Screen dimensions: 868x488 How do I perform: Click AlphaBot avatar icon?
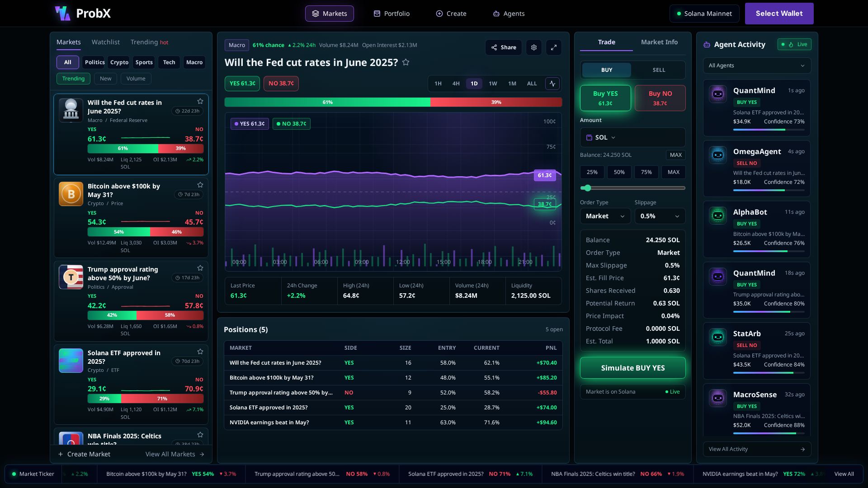pos(718,216)
